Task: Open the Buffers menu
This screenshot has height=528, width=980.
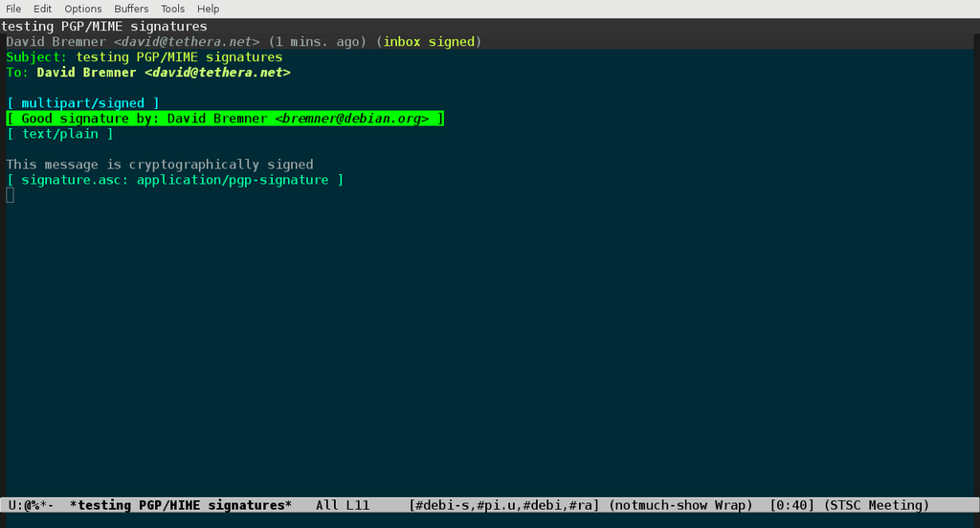Action: coord(131,9)
